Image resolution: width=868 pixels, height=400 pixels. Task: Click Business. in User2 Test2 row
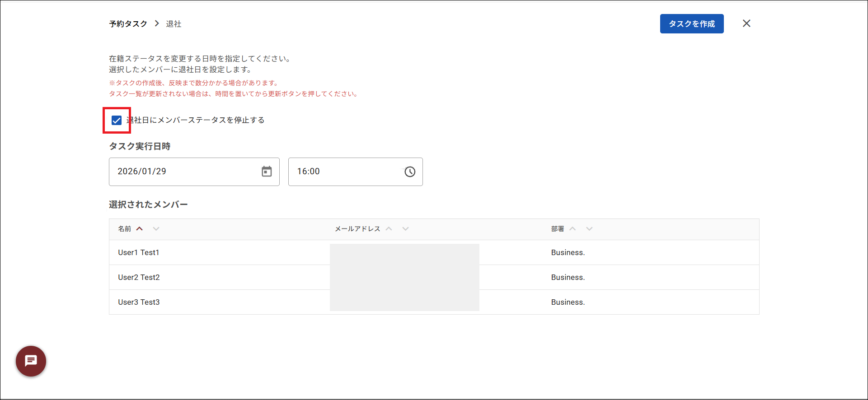click(568, 277)
